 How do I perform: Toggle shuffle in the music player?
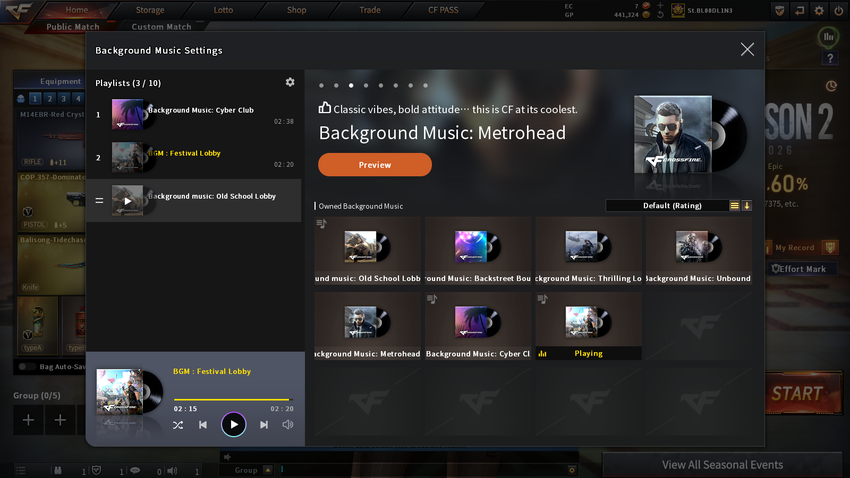point(178,425)
